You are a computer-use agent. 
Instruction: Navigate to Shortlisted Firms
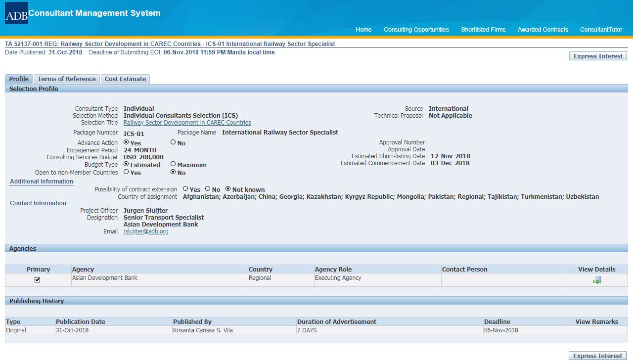483,30
